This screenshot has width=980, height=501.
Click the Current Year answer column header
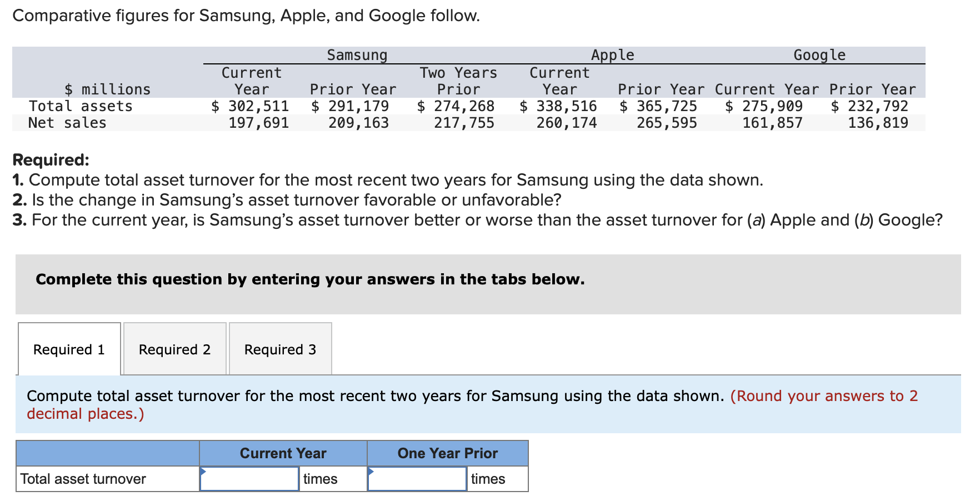(283, 453)
